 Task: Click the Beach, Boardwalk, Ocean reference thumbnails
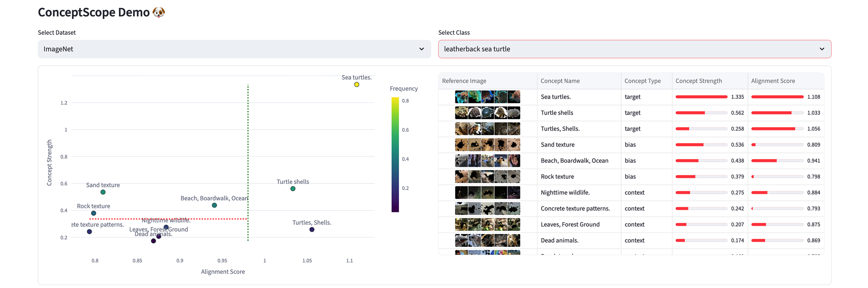pos(487,161)
